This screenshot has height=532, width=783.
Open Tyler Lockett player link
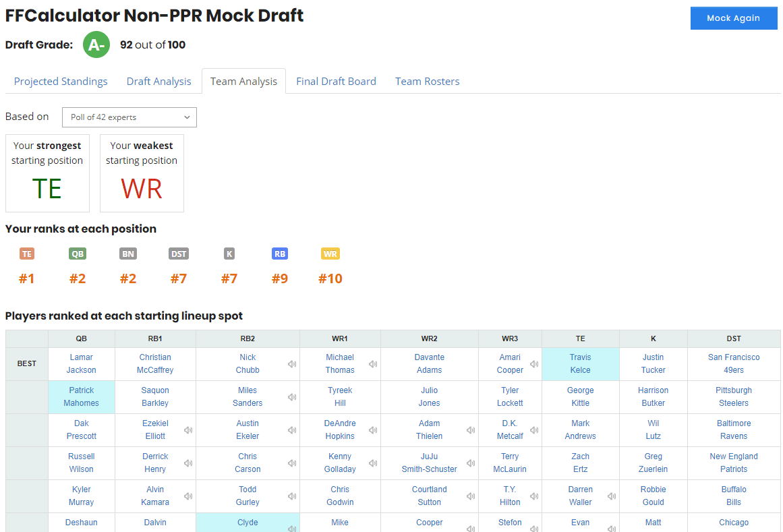click(x=510, y=396)
